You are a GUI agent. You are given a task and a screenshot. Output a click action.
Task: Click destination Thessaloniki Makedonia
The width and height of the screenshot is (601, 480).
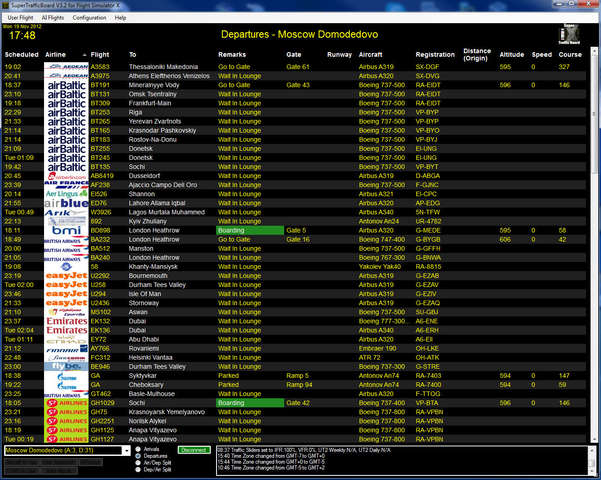point(163,67)
